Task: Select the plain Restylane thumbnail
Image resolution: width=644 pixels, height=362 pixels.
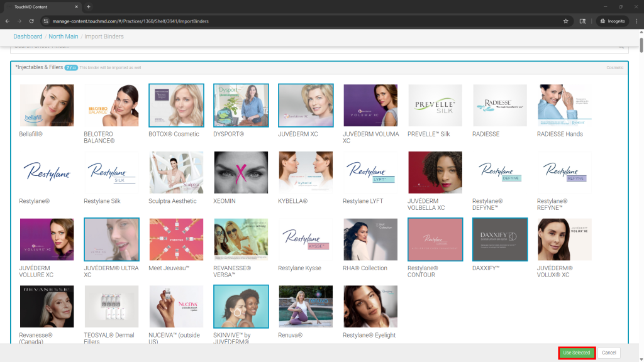Action: tap(47, 172)
